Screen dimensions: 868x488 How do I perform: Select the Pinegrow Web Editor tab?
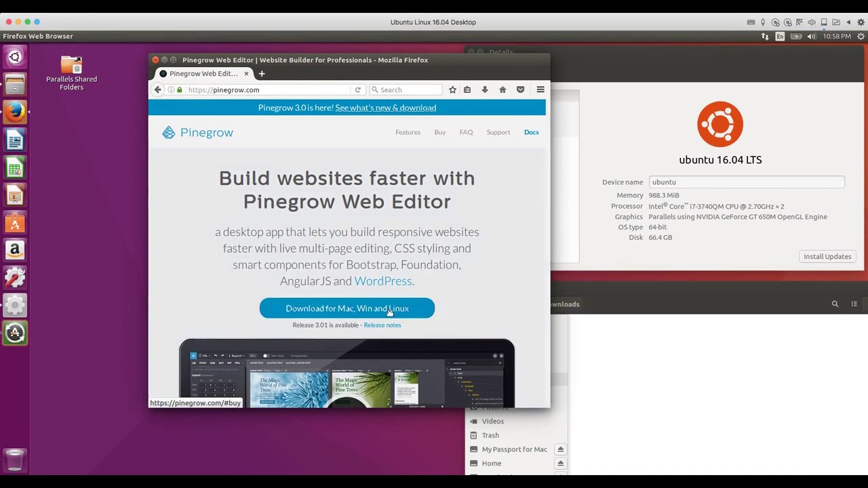[x=204, y=73]
